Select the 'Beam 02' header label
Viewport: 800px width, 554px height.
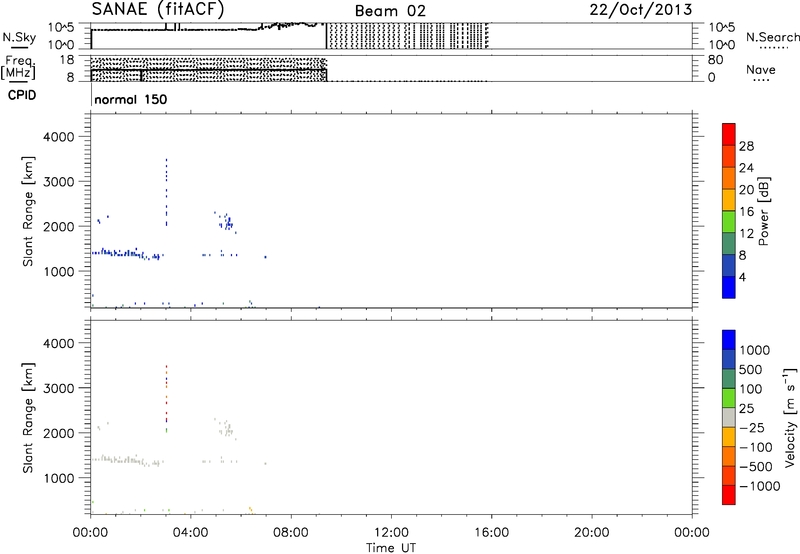tap(390, 11)
